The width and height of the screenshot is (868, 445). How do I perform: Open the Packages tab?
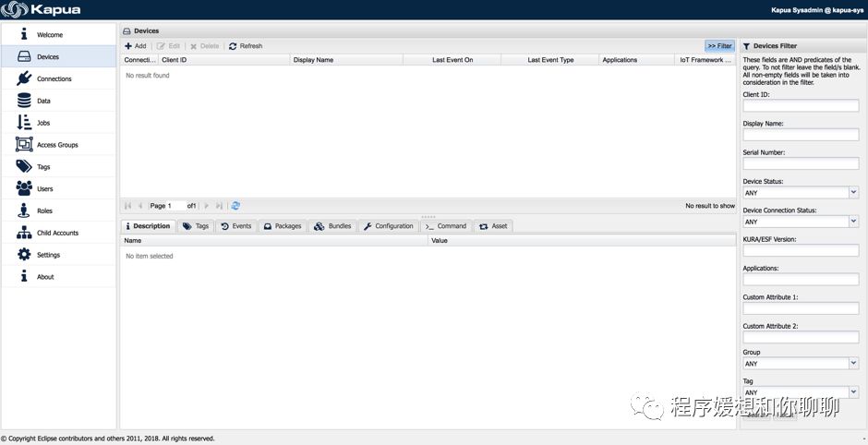[283, 226]
